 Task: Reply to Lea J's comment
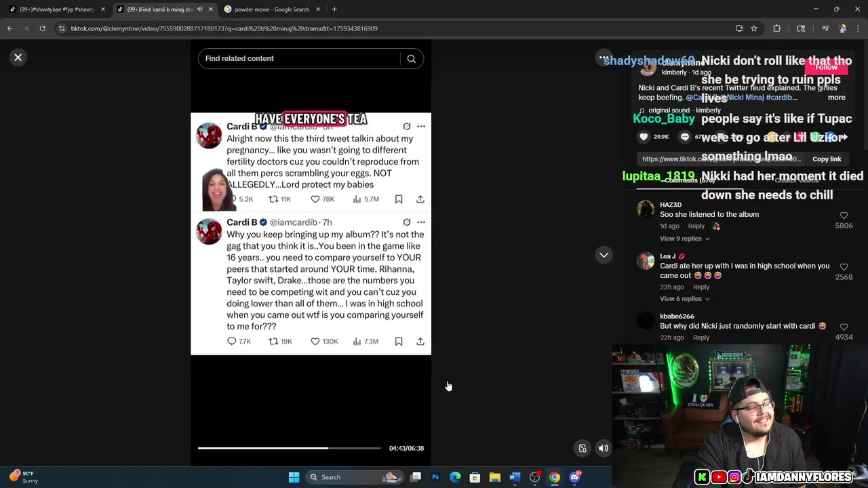pyautogui.click(x=701, y=287)
